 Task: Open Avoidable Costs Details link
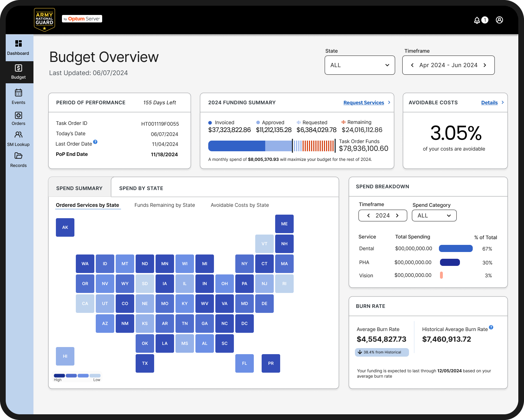pyautogui.click(x=489, y=103)
